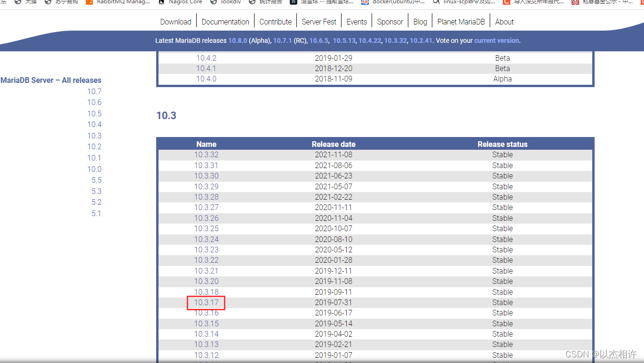Open the 10.3.27 release link
The image size is (644, 363).
point(207,208)
